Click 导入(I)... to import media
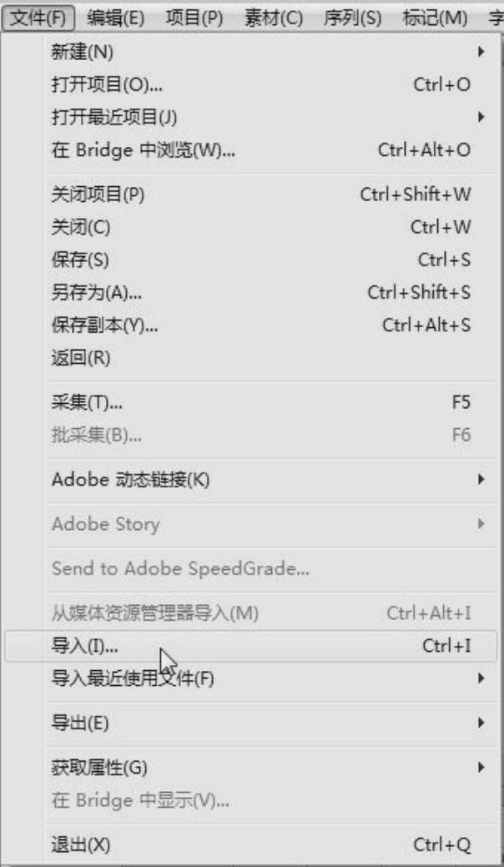504x867 pixels. (x=84, y=646)
